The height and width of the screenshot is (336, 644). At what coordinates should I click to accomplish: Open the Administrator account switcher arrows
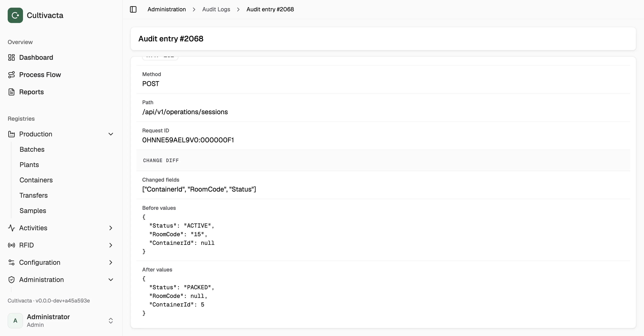[x=111, y=320]
